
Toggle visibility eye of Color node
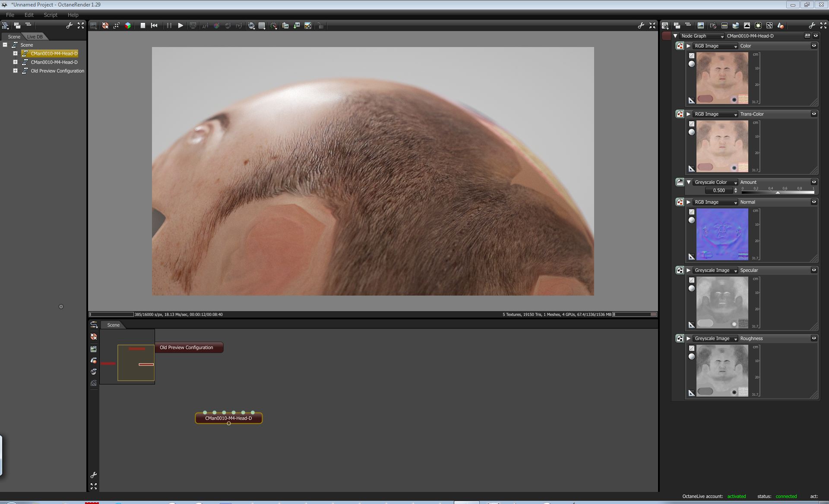[814, 46]
